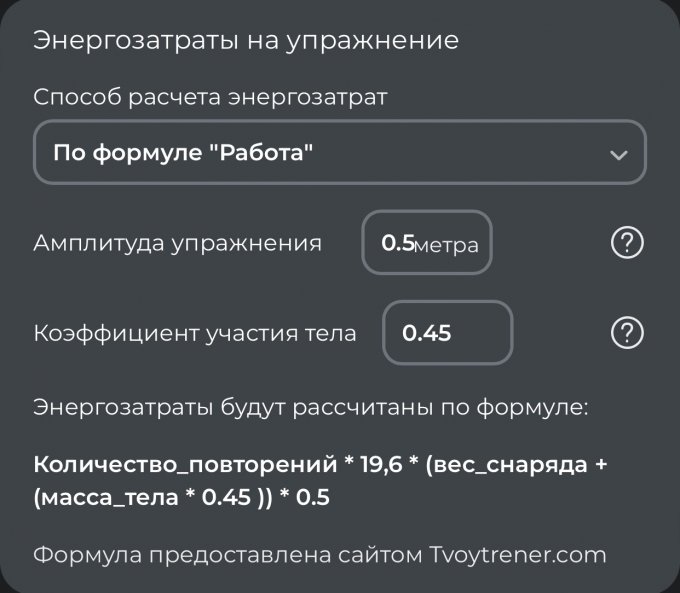Focus the amplitude field showing 0.5

pyautogui.click(x=397, y=243)
